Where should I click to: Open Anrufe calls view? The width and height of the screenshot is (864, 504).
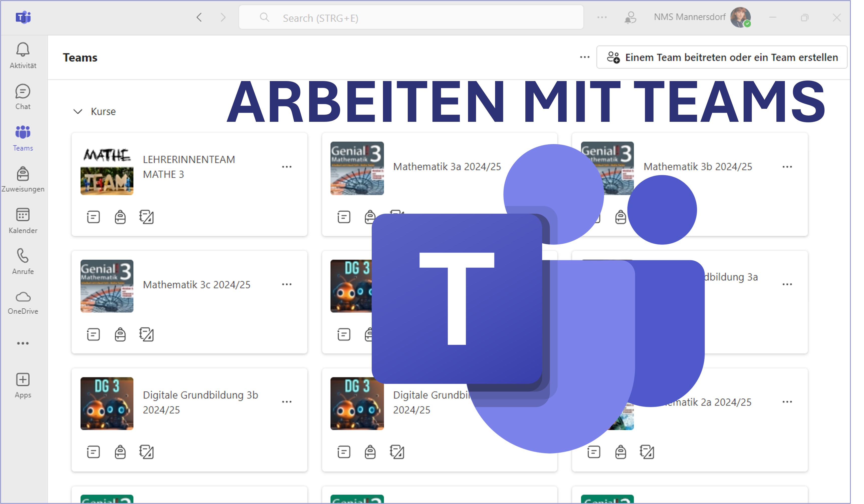pyautogui.click(x=23, y=261)
